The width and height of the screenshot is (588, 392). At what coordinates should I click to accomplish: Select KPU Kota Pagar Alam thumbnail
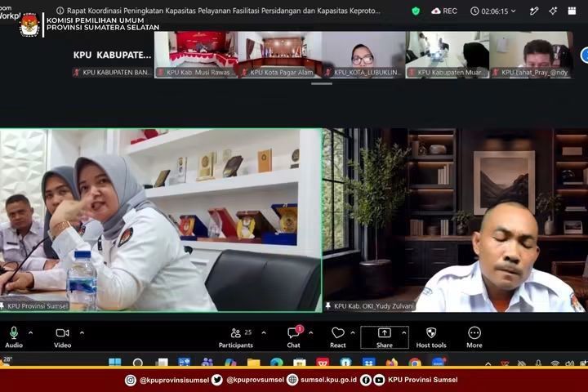click(280, 55)
